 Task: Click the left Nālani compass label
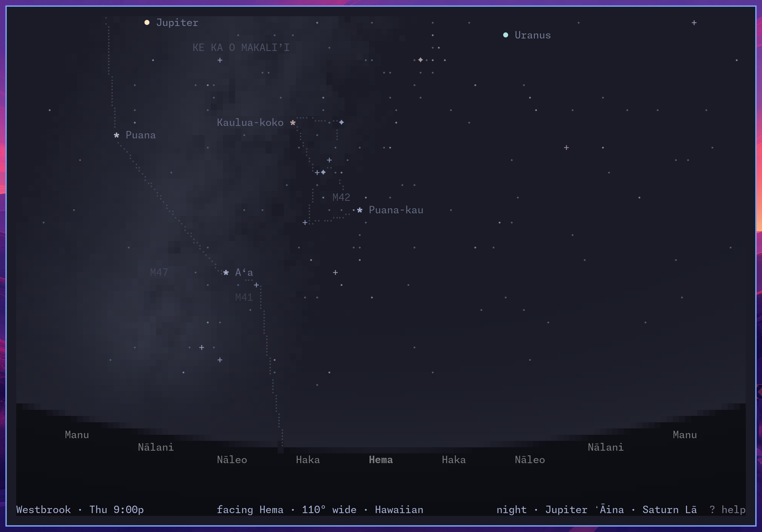(x=156, y=447)
